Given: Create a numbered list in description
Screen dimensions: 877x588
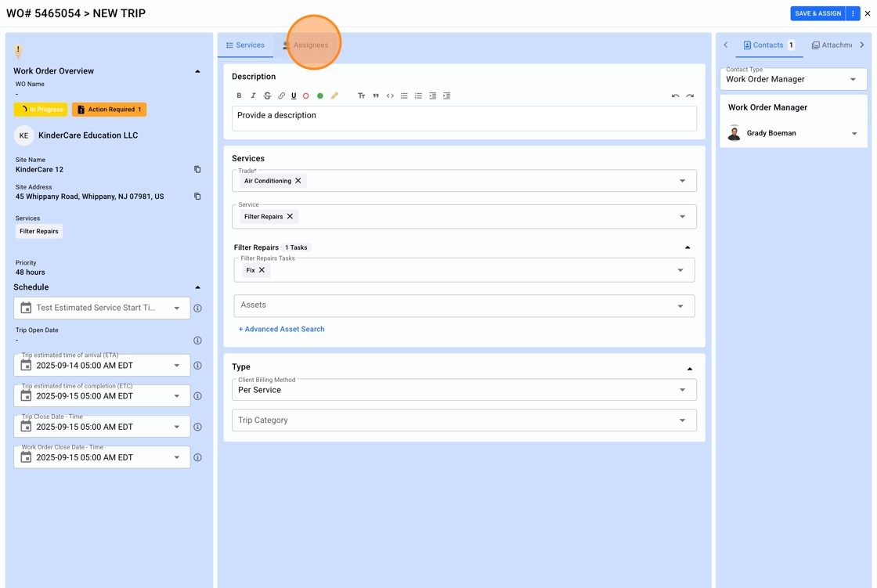Looking at the screenshot, I should (x=418, y=96).
